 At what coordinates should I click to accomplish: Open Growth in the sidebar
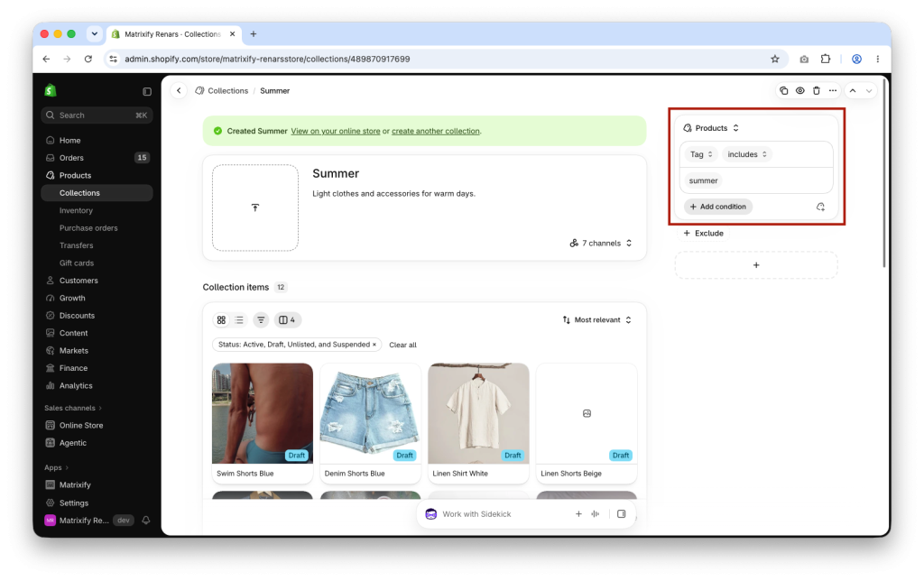(72, 298)
